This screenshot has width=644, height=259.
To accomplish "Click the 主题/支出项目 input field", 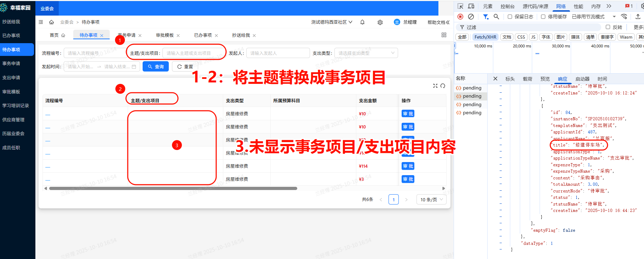I will [194, 53].
